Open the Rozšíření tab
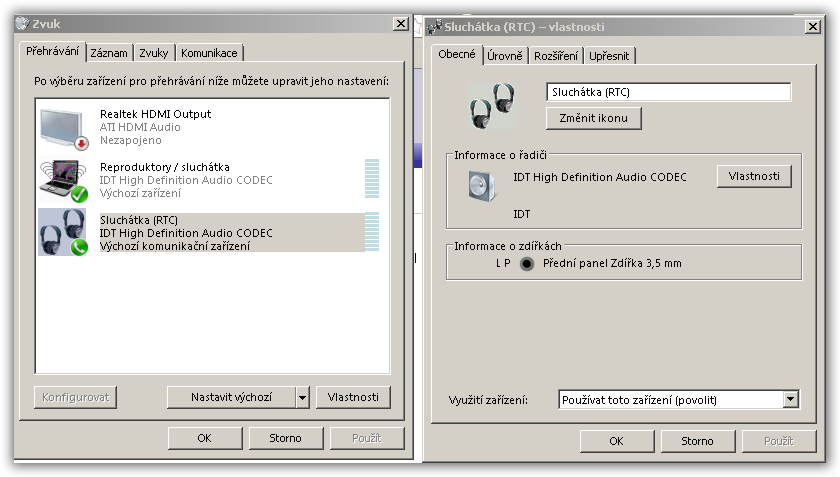 point(556,56)
